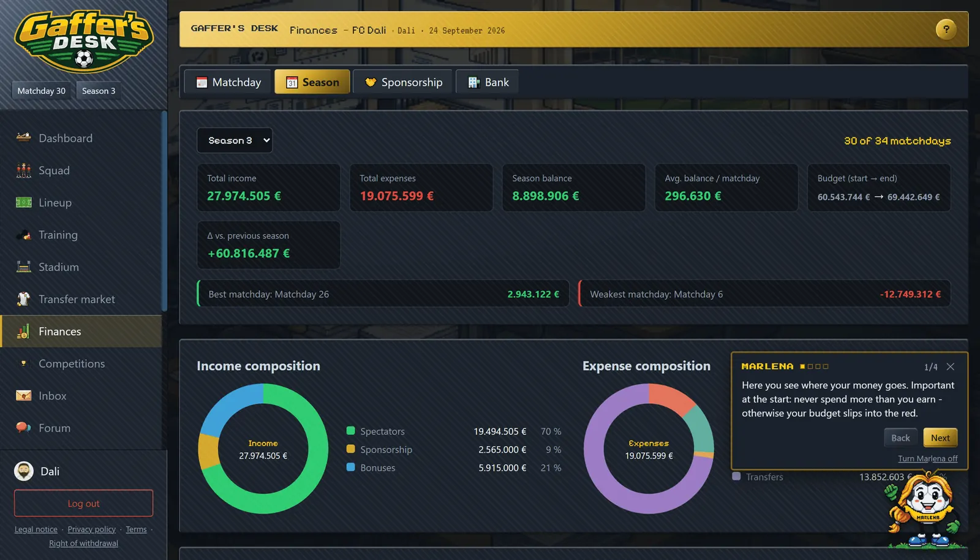Open the Sponsorship tab

click(403, 82)
